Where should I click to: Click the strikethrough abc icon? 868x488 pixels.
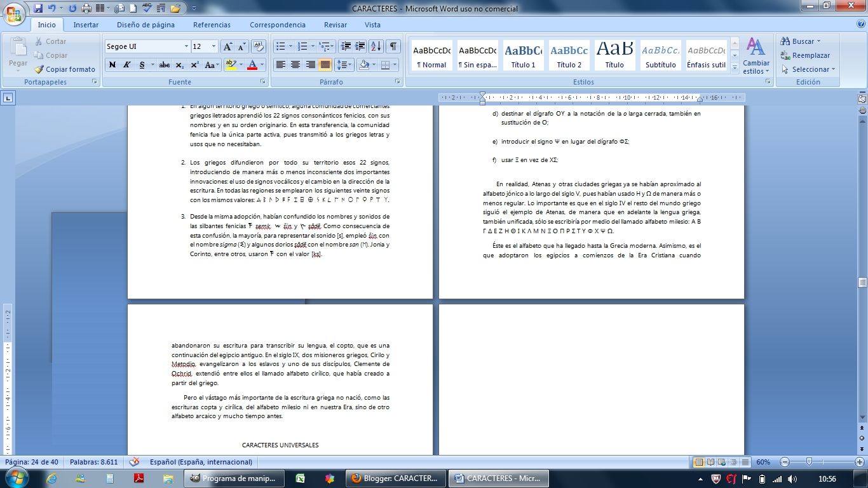coord(165,65)
